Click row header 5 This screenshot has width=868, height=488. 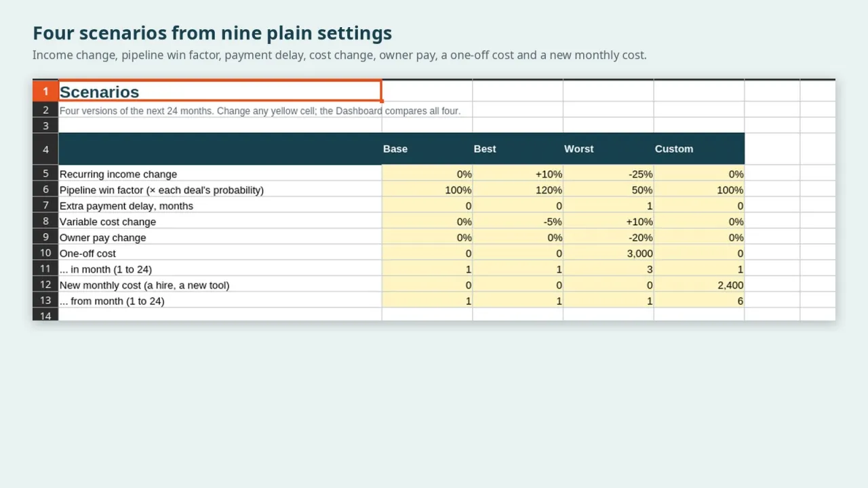[x=45, y=174]
